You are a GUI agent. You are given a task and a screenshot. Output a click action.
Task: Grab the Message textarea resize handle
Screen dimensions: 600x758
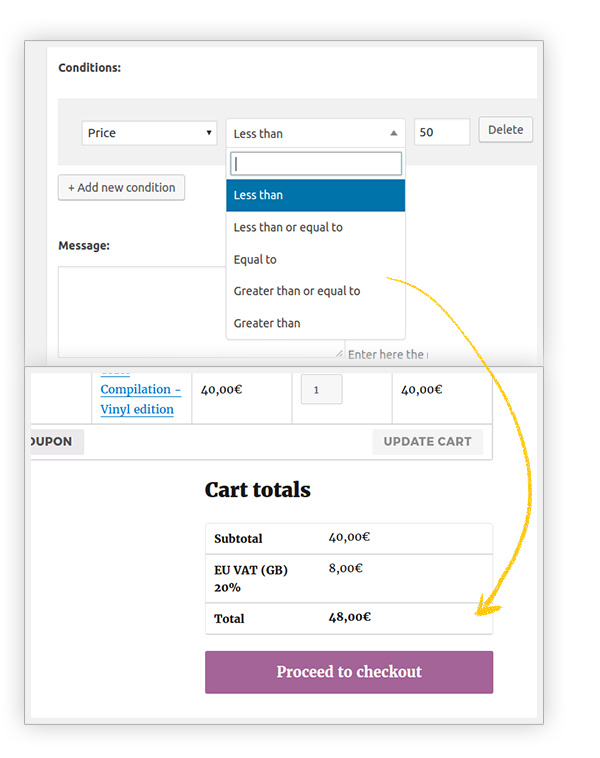point(339,353)
